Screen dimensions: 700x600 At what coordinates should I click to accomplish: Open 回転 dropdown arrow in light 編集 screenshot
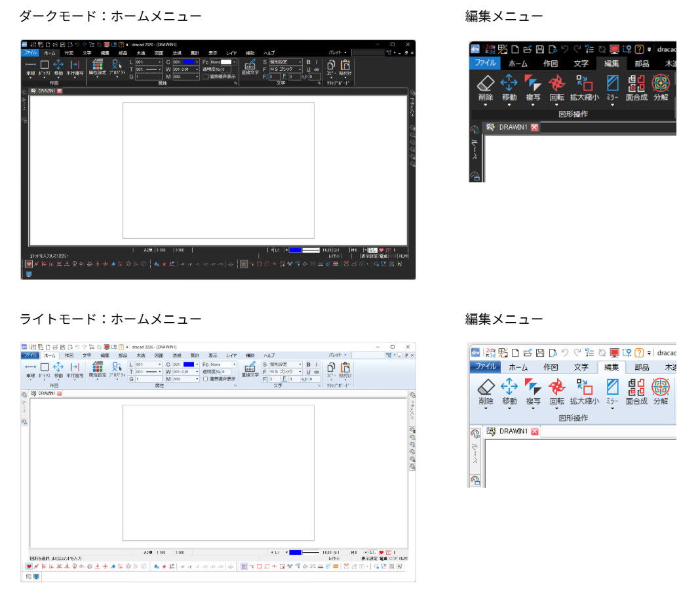coord(556,409)
